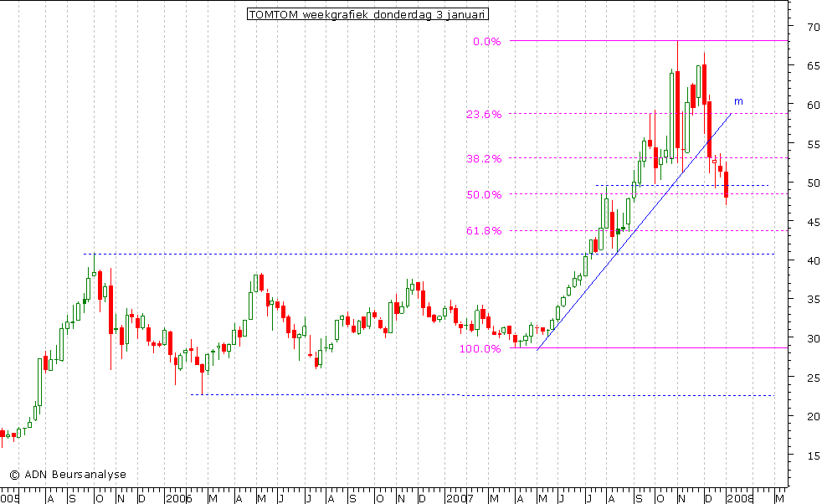The width and height of the screenshot is (822, 504).
Task: Click the 20 price axis value
Action: click(x=813, y=417)
